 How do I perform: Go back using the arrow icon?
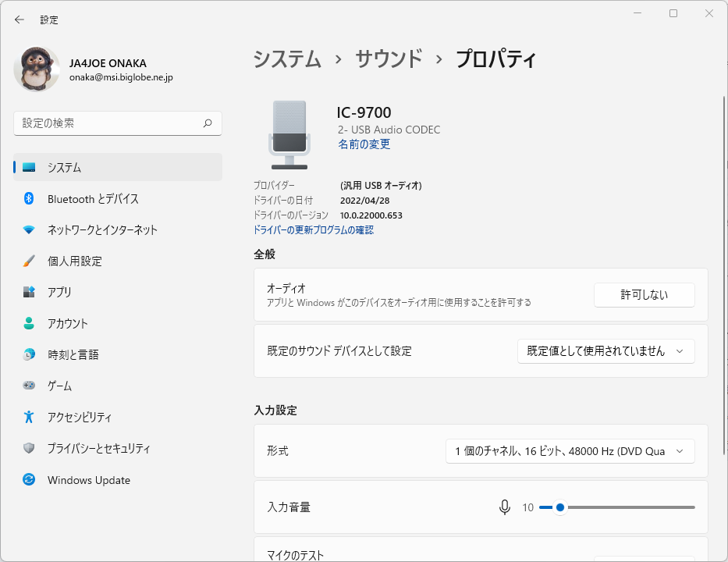point(19,20)
